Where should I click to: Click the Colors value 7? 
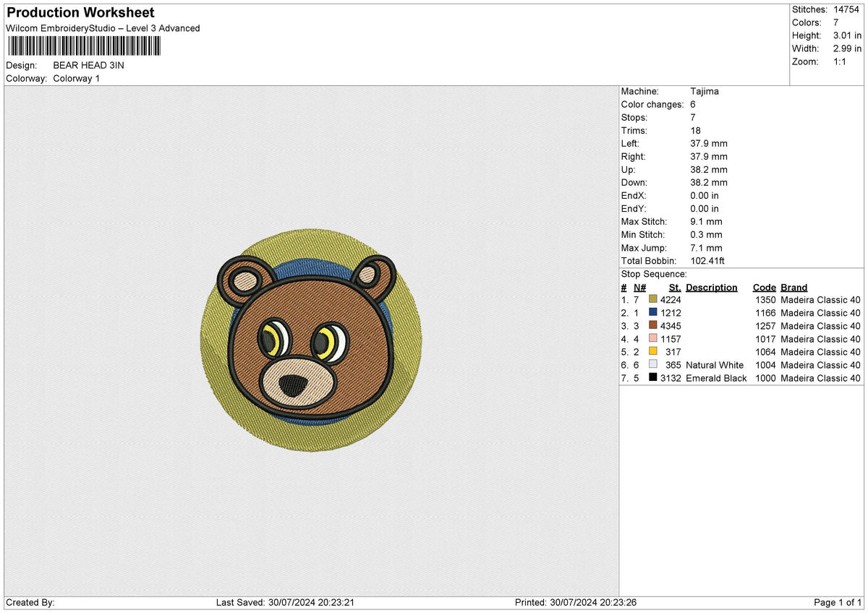[x=837, y=22]
